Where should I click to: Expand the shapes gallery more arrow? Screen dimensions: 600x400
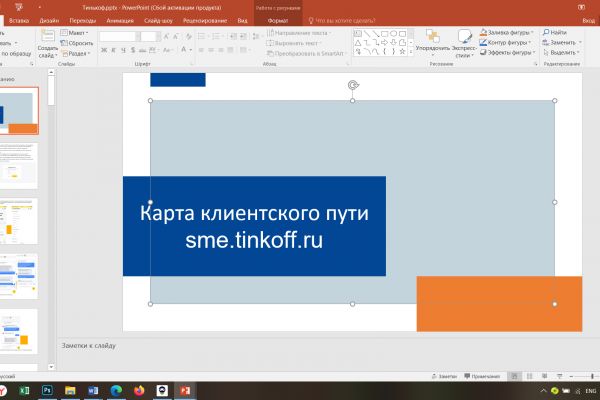[411, 52]
